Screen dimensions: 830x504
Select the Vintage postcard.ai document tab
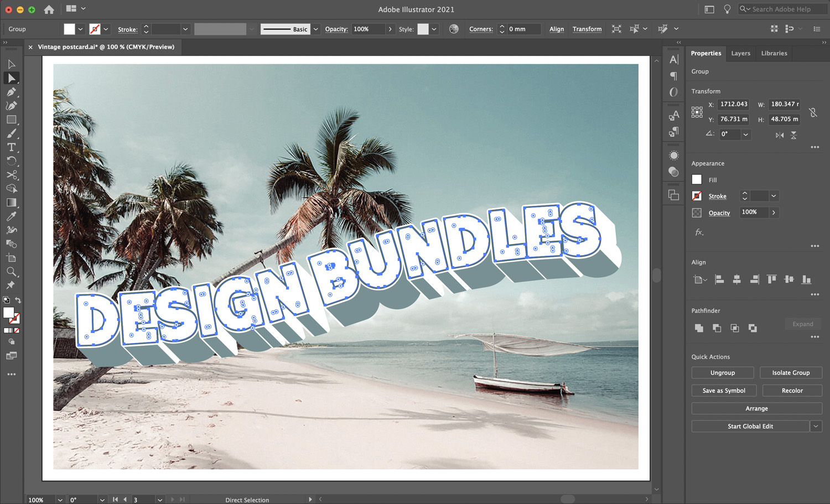[x=106, y=47]
